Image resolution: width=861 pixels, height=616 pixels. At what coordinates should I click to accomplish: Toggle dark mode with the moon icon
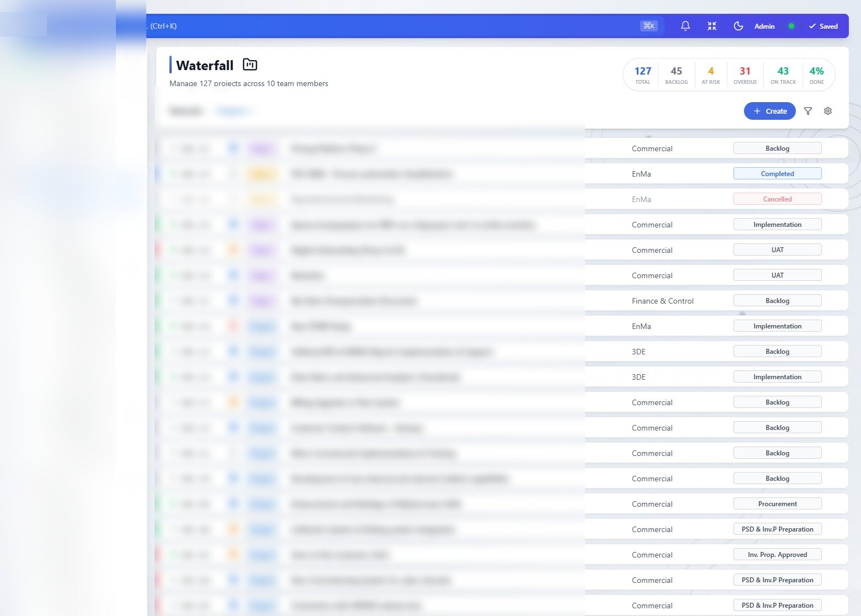pos(738,25)
